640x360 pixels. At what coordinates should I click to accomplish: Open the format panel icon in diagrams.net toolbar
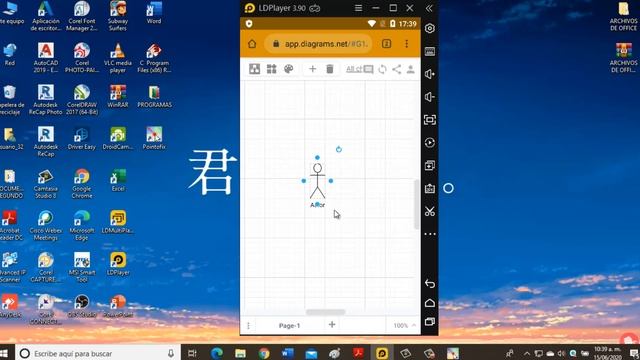271,69
